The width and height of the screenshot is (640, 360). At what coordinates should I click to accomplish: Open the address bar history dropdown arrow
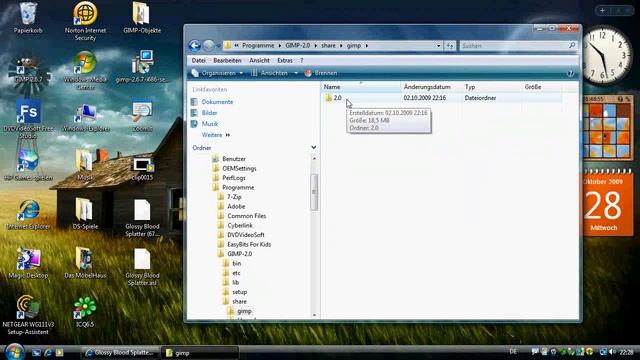pyautogui.click(x=439, y=46)
